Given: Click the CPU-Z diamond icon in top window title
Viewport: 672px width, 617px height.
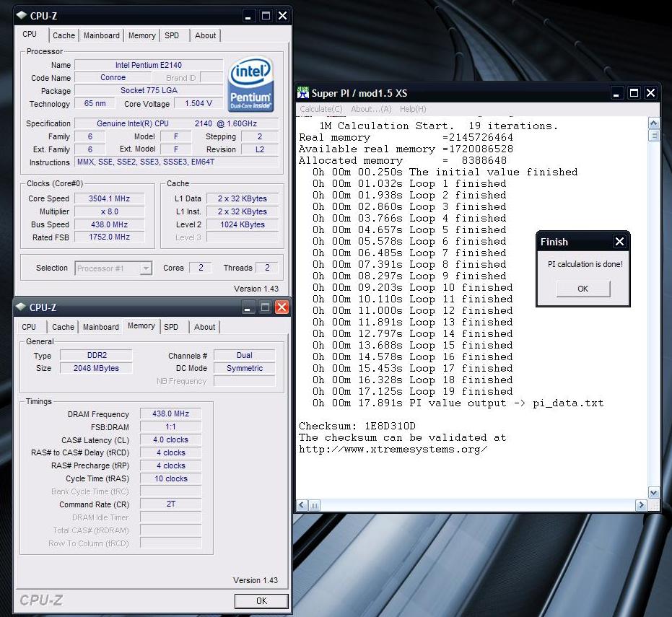Looking at the screenshot, I should click(22, 15).
